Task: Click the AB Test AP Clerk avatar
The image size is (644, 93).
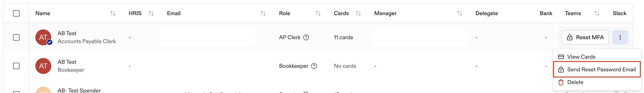Action: click(x=43, y=37)
